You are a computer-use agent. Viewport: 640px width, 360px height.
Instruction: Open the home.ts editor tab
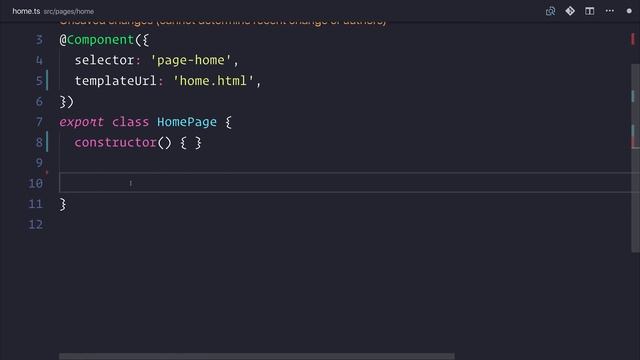tap(26, 11)
